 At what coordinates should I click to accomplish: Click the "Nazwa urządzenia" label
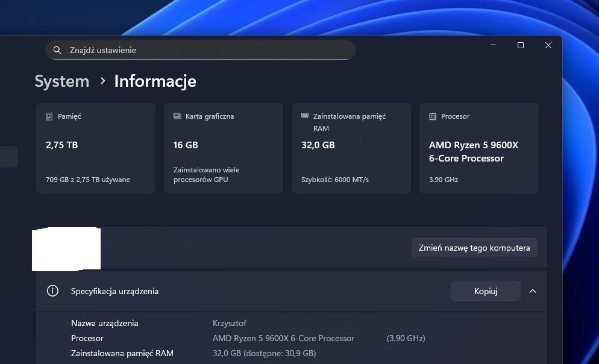click(105, 323)
